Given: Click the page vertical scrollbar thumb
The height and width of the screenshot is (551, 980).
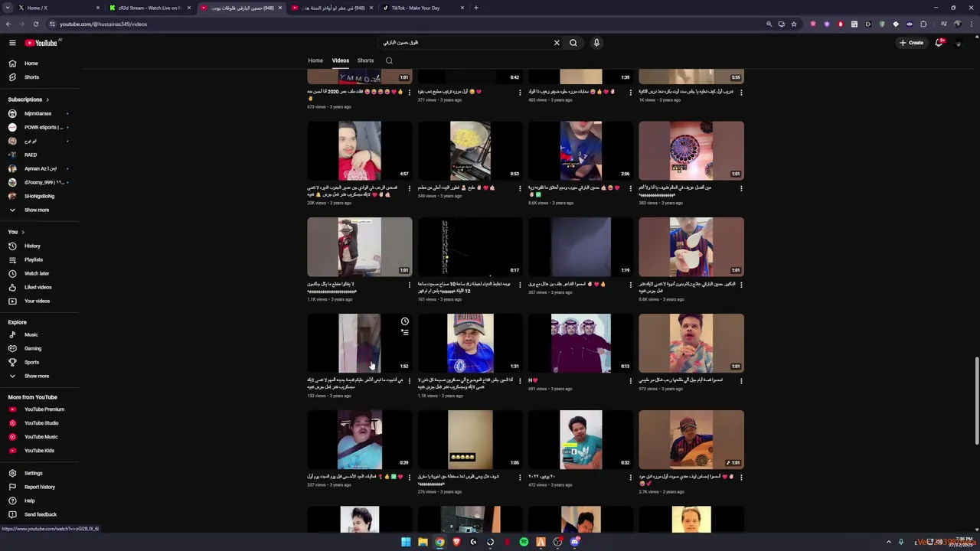Looking at the screenshot, I should (976, 399).
